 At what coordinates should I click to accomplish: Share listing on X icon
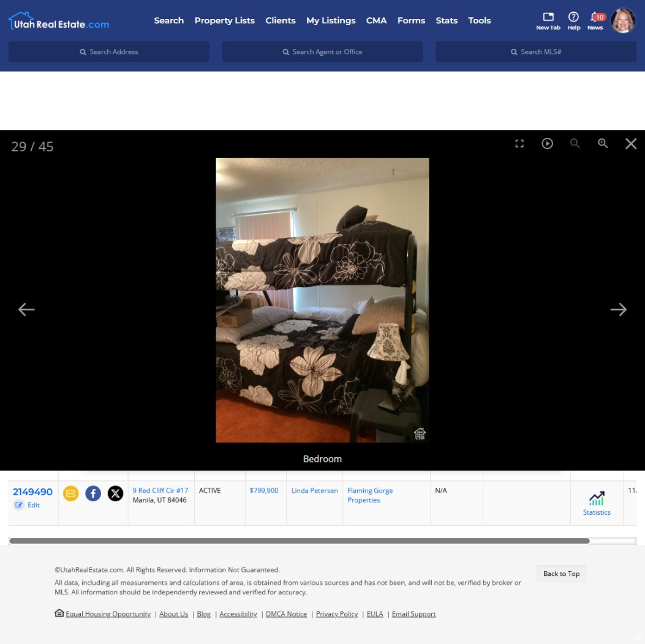pyautogui.click(x=115, y=493)
